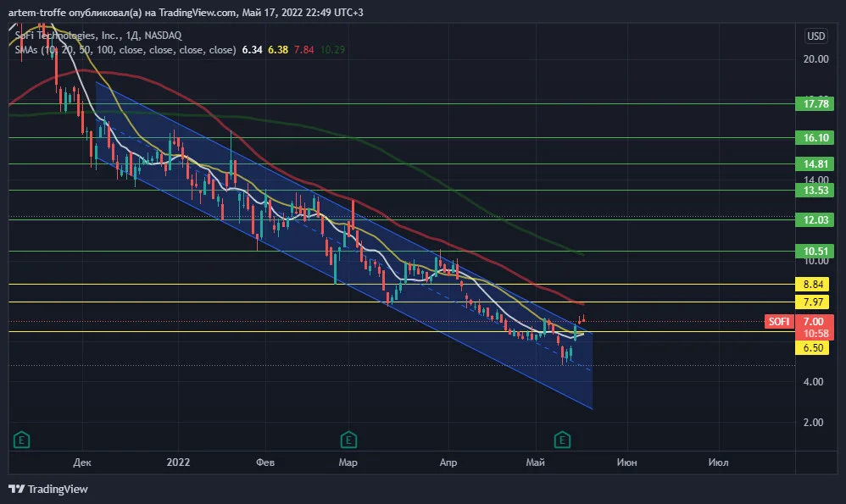Image resolution: width=846 pixels, height=504 pixels.
Task: Select the 17.78 green price level label
Action: (x=815, y=103)
